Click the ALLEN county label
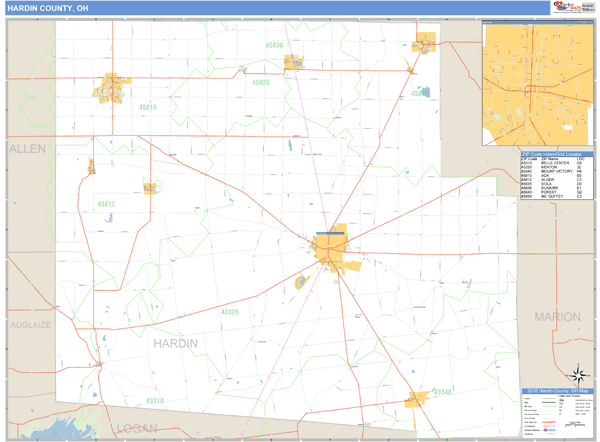The height and width of the screenshot is (442, 600). (27, 148)
